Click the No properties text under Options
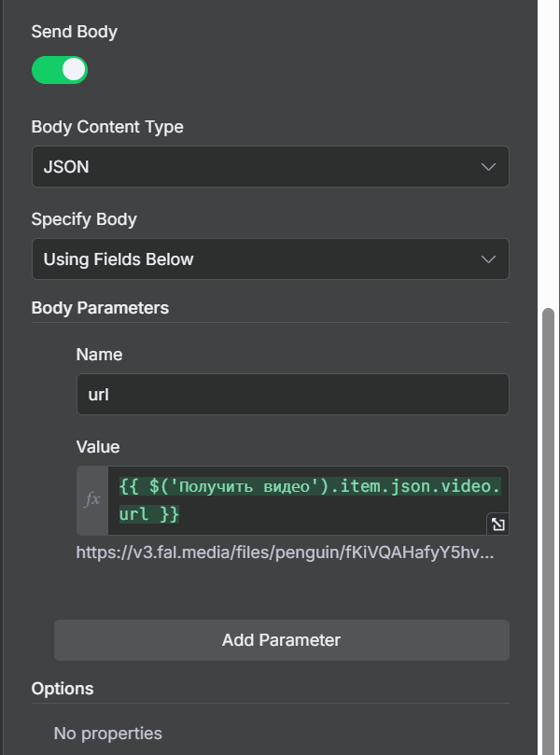560x755 pixels. pos(108,734)
